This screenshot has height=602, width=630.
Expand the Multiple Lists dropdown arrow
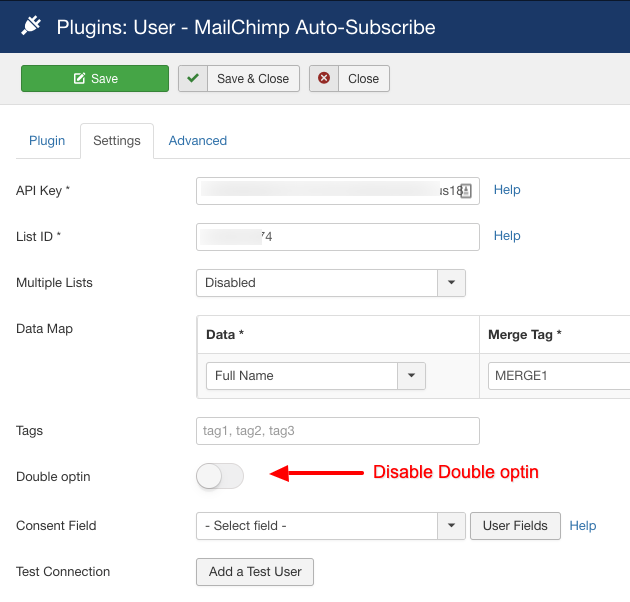coord(451,283)
